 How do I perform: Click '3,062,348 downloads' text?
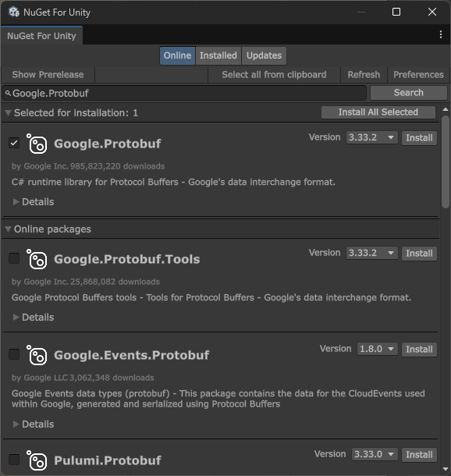pyautogui.click(x=112, y=378)
